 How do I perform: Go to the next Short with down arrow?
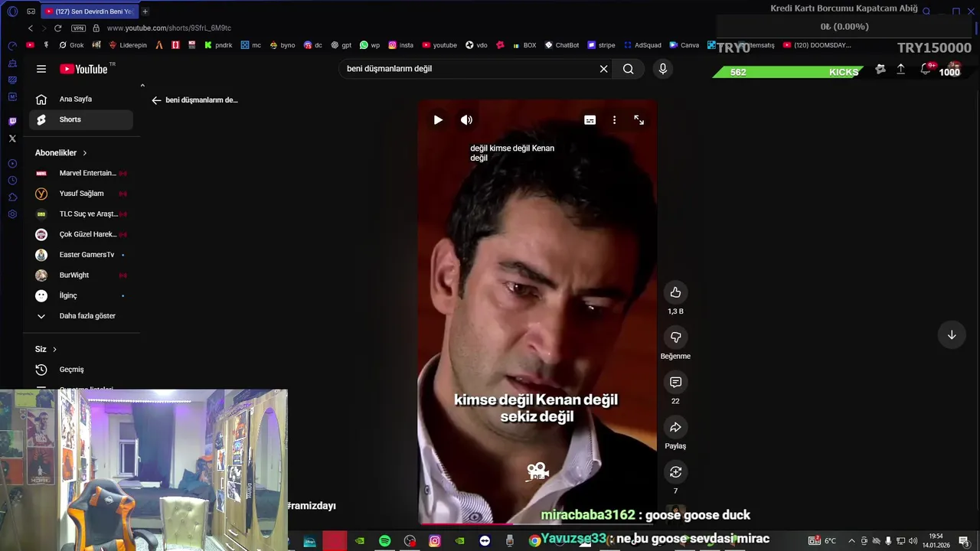[952, 335]
